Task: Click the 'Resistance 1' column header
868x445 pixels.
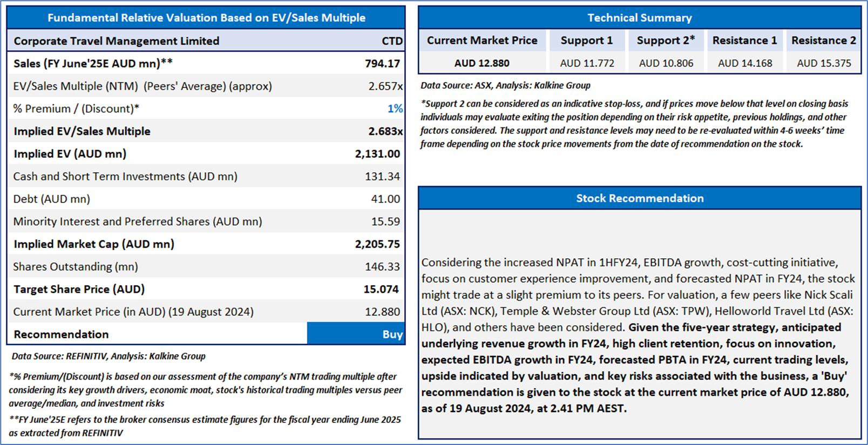Action: (x=744, y=41)
